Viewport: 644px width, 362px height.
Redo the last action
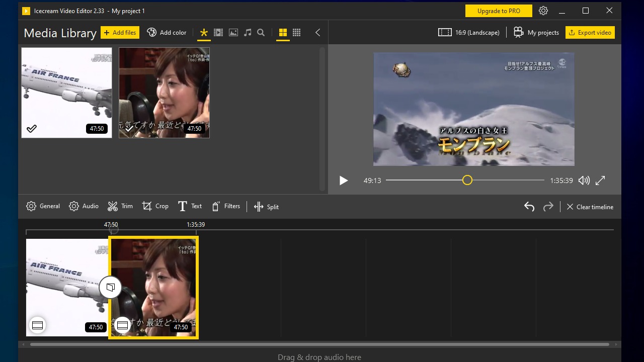click(x=548, y=207)
